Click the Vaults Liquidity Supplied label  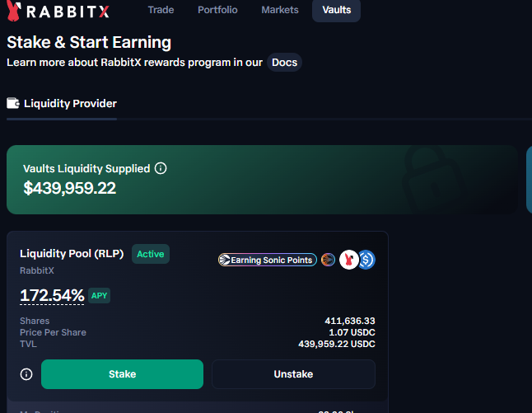tap(86, 168)
